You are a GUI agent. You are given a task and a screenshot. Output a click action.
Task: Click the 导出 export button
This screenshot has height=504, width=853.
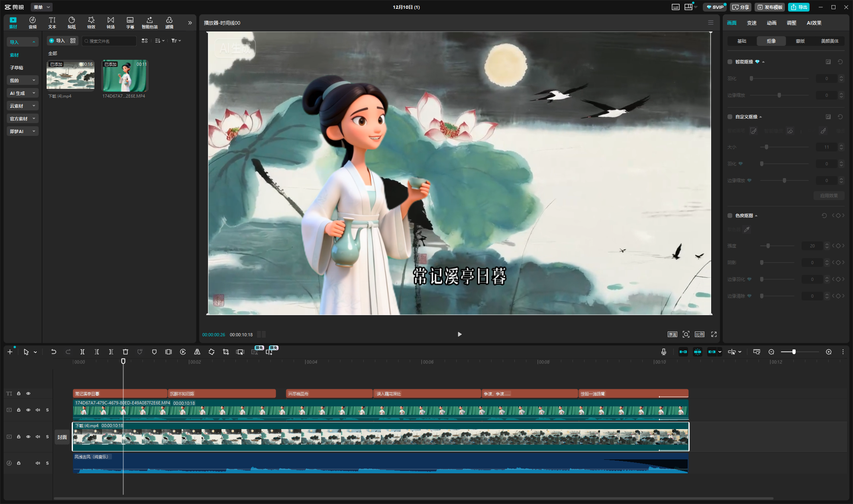(x=799, y=7)
